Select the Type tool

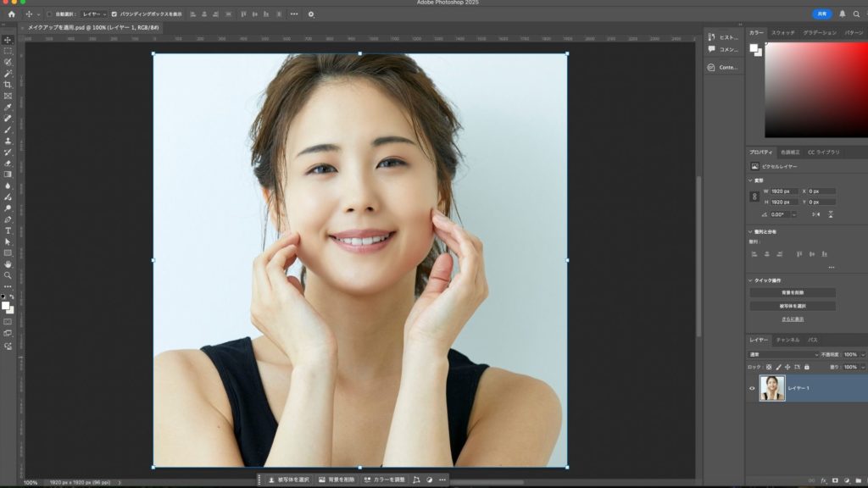[x=8, y=230]
